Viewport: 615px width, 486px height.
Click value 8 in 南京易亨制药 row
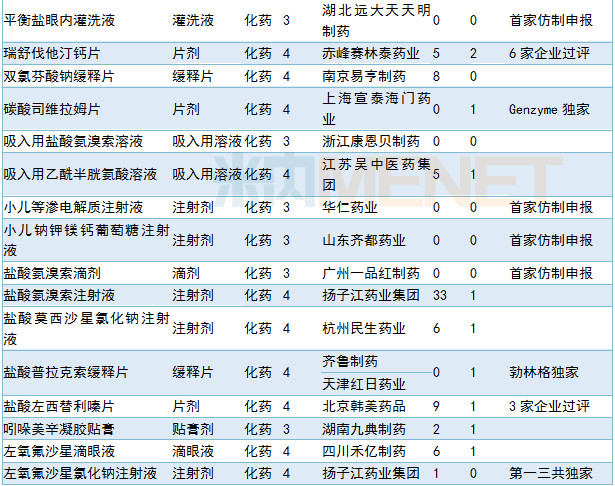(x=436, y=76)
